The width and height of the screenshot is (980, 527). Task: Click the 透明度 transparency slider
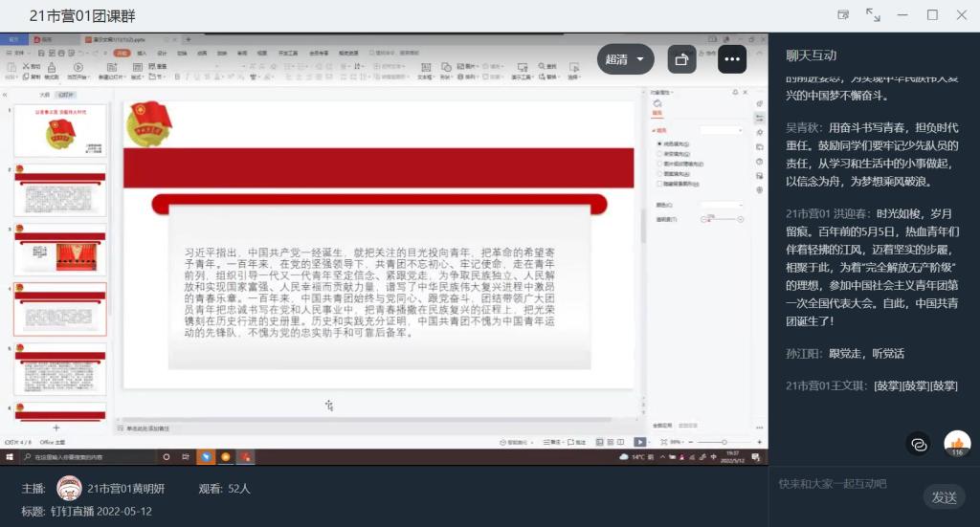pyautogui.click(x=720, y=219)
